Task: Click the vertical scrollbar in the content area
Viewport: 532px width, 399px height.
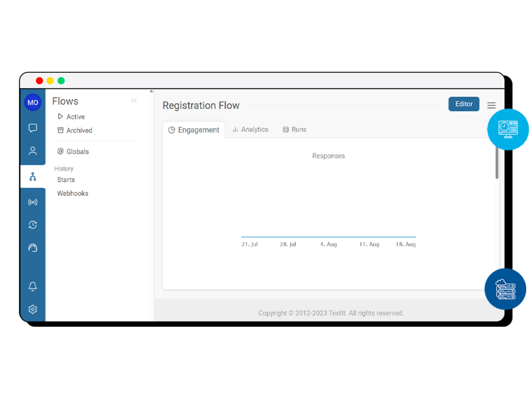Action: click(497, 163)
